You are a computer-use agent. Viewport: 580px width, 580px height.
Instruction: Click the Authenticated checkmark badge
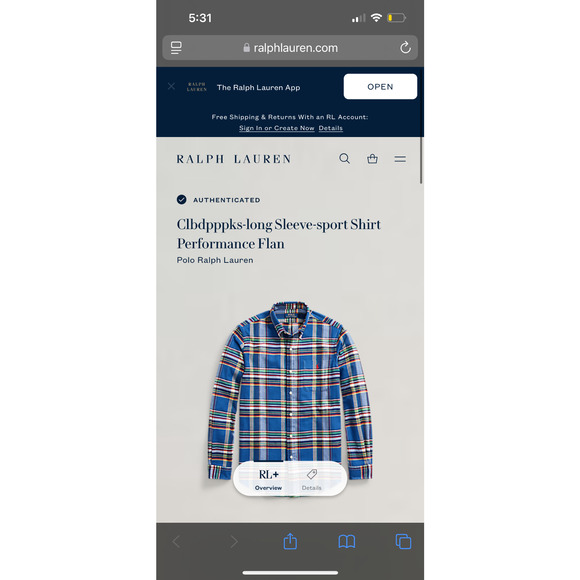[182, 200]
